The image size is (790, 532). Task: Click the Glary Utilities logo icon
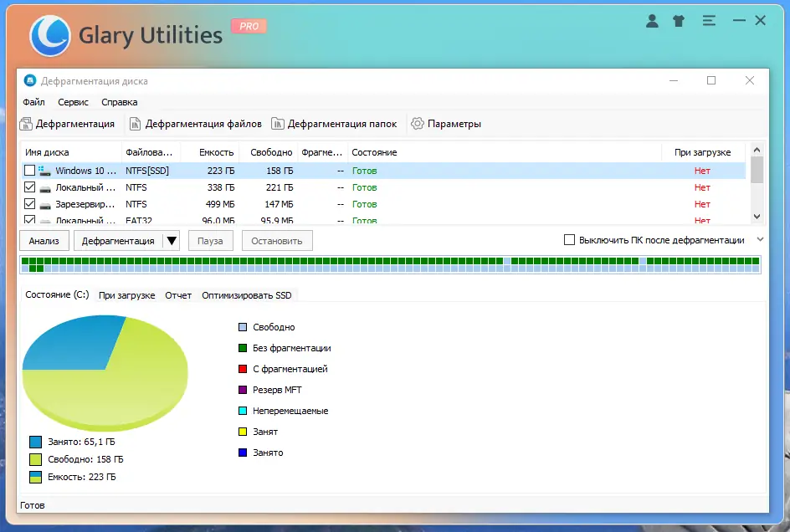(x=49, y=35)
